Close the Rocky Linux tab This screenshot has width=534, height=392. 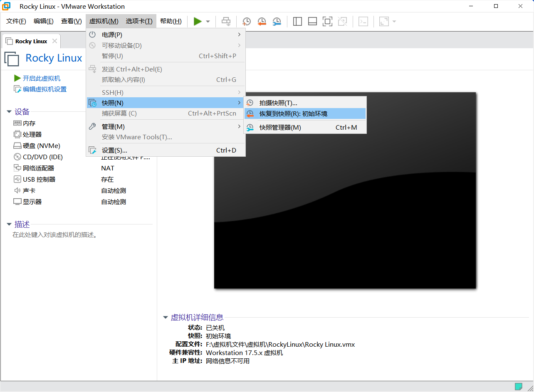click(54, 41)
